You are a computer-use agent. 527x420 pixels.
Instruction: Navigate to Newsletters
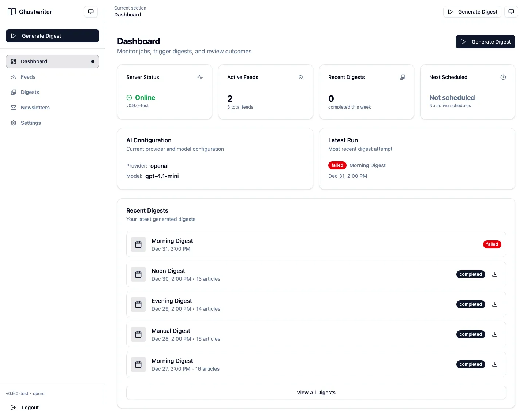point(35,108)
